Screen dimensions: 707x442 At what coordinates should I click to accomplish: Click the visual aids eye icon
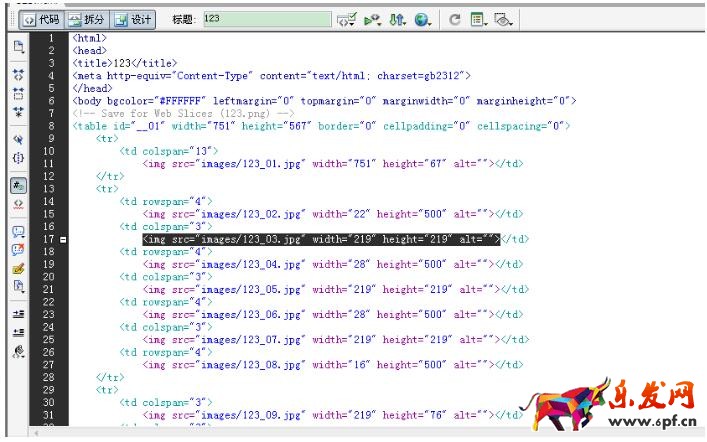pyautogui.click(x=504, y=19)
